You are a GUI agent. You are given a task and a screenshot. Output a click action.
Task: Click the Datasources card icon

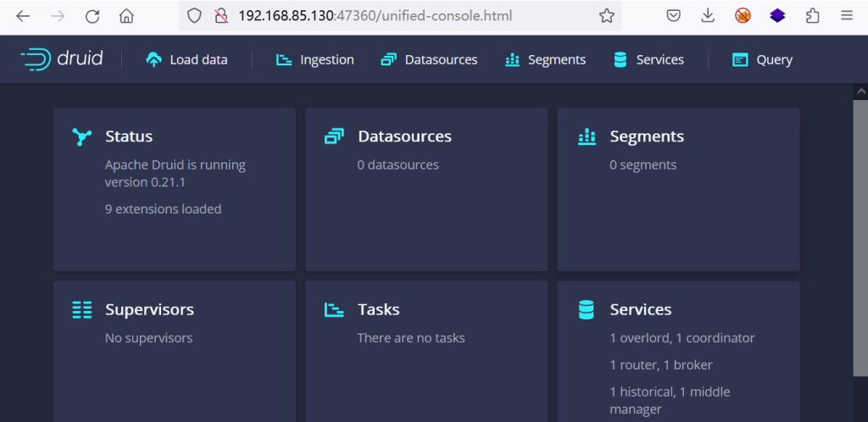[334, 136]
